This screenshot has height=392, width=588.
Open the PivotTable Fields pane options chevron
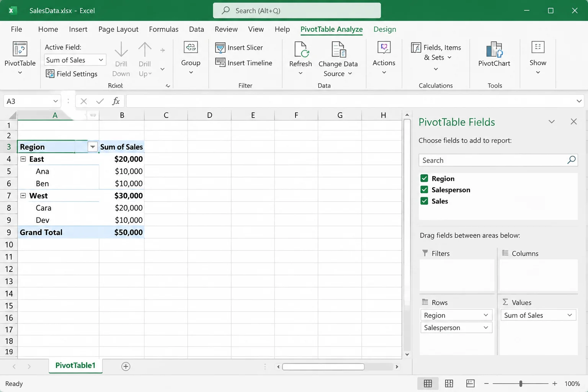point(552,122)
